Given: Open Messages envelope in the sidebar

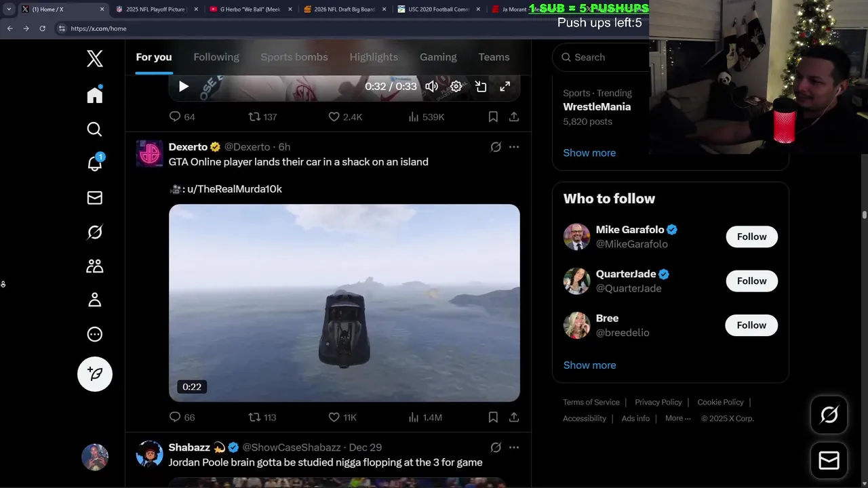Looking at the screenshot, I should (x=95, y=198).
